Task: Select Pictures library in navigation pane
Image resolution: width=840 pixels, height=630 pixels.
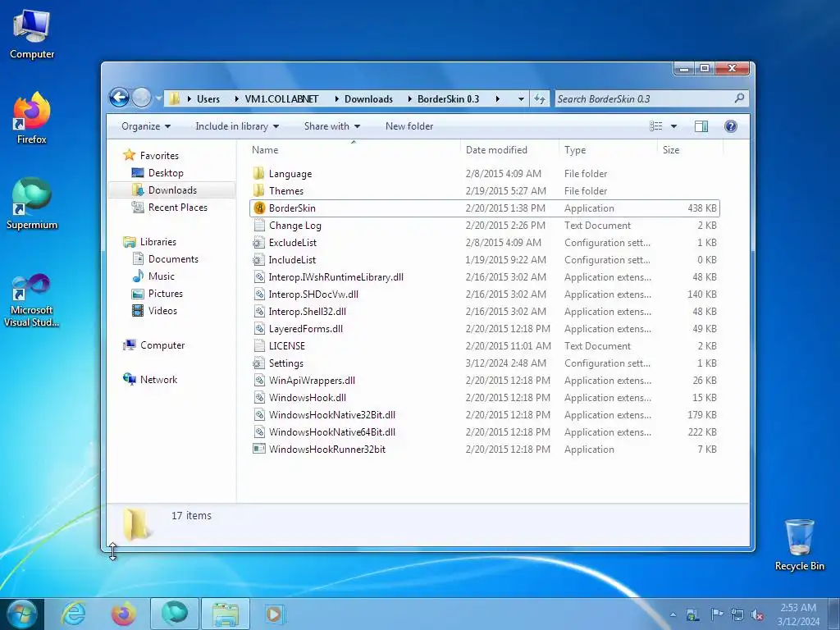Action: 166,293
